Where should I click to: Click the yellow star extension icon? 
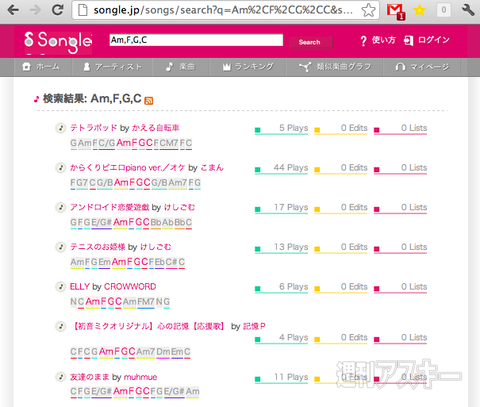click(x=419, y=10)
